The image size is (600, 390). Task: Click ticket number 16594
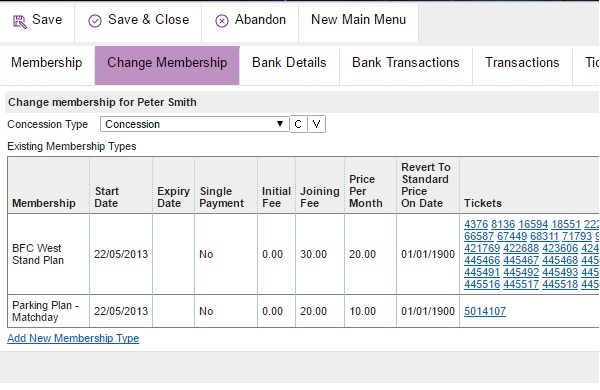click(533, 224)
